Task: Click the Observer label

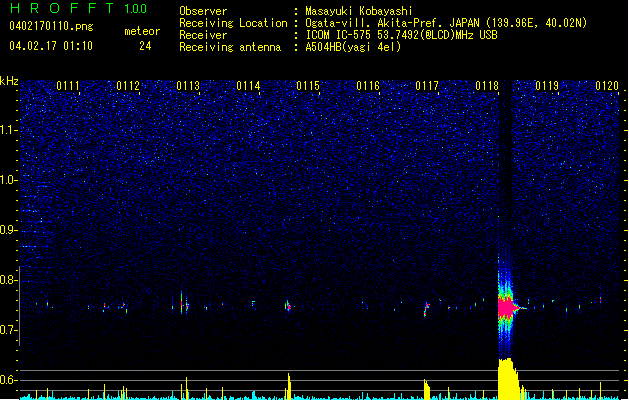Action: tap(203, 11)
